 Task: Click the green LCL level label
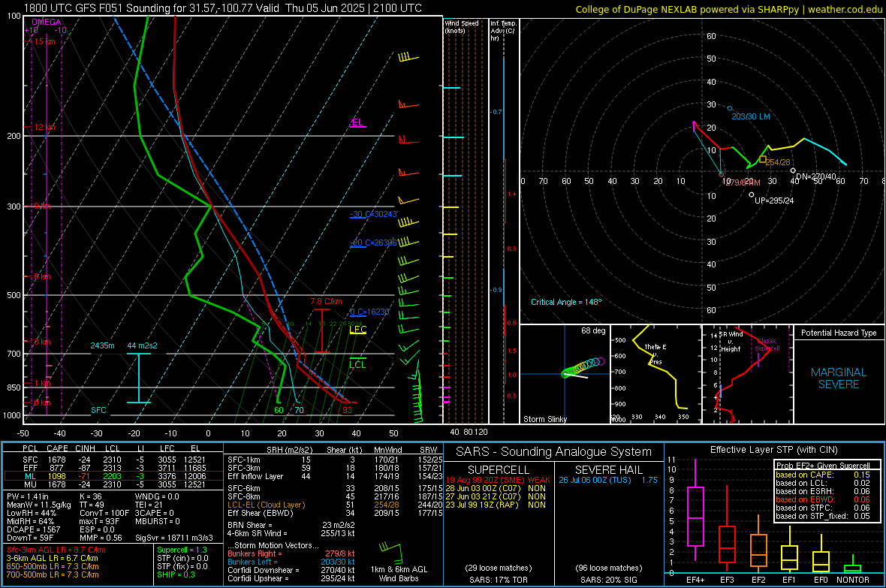pos(357,365)
